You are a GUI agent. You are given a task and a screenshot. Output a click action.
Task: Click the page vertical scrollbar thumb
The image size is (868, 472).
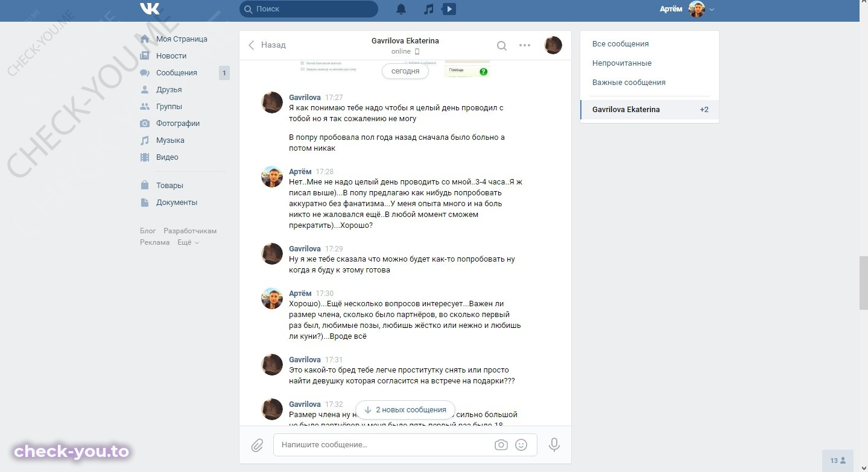(x=863, y=283)
